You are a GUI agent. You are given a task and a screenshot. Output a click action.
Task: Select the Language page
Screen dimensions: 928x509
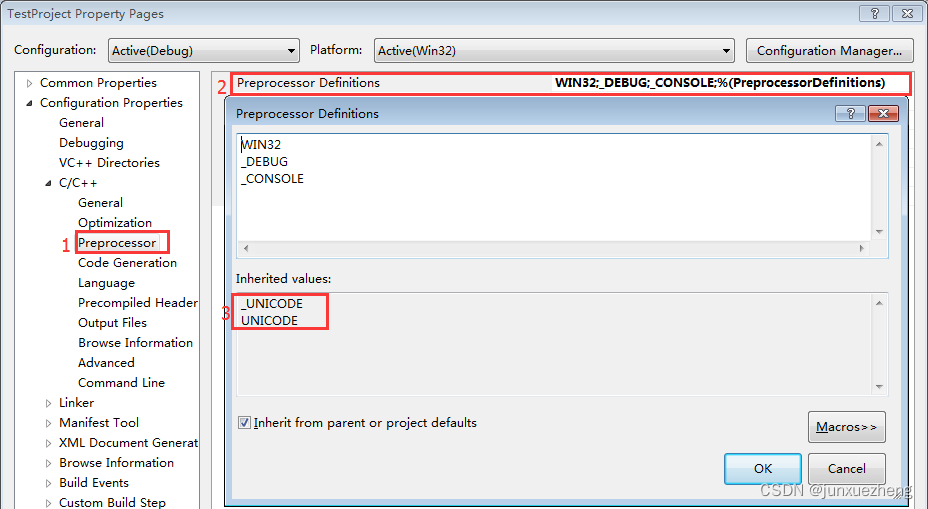pos(107,283)
